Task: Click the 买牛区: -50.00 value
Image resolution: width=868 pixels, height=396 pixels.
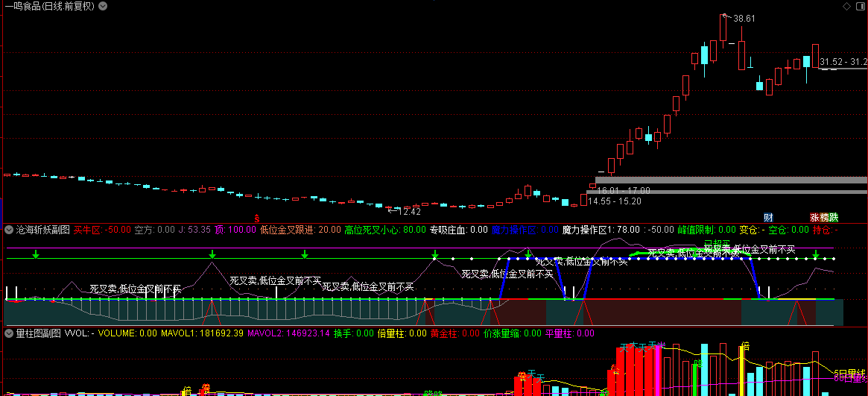Action: tap(102, 229)
